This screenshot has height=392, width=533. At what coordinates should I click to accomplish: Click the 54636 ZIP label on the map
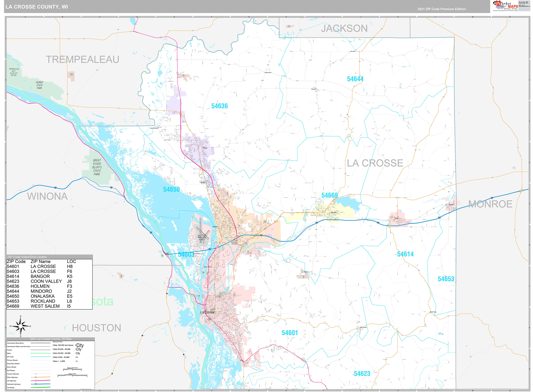(x=219, y=106)
